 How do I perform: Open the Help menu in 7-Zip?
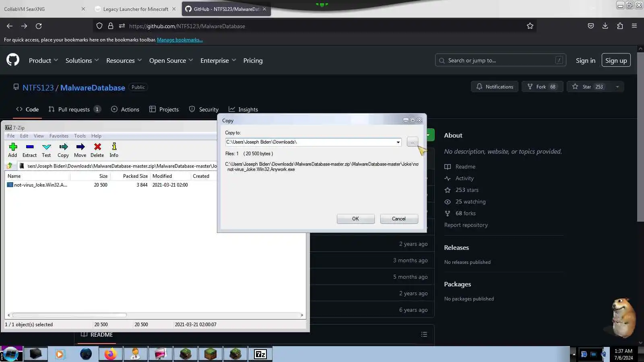coord(96,136)
